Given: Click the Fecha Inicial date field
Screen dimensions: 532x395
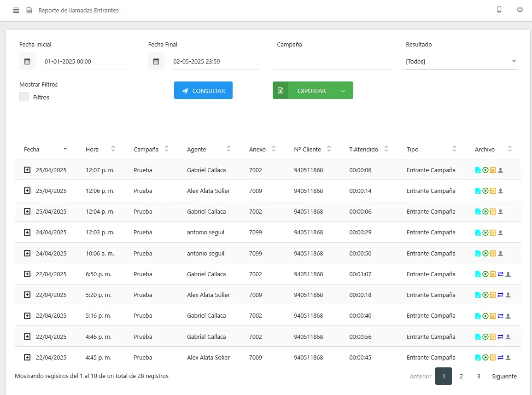Looking at the screenshot, I should tap(87, 61).
